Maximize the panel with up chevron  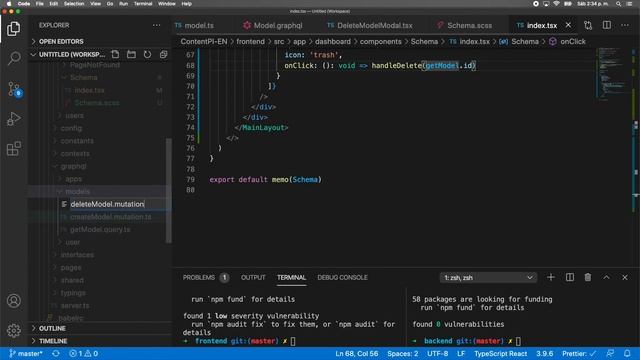[607, 278]
